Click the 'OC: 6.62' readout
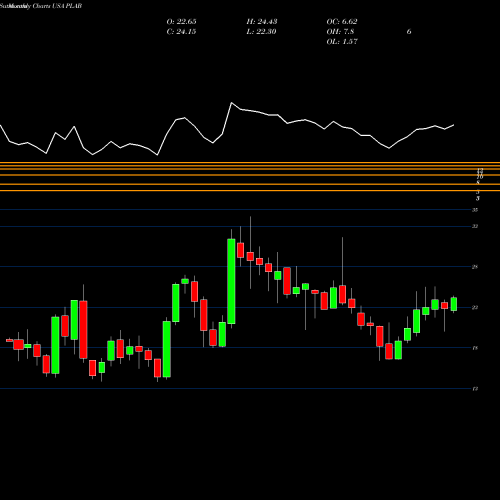The width and height of the screenshot is (500, 500). pyautogui.click(x=342, y=22)
